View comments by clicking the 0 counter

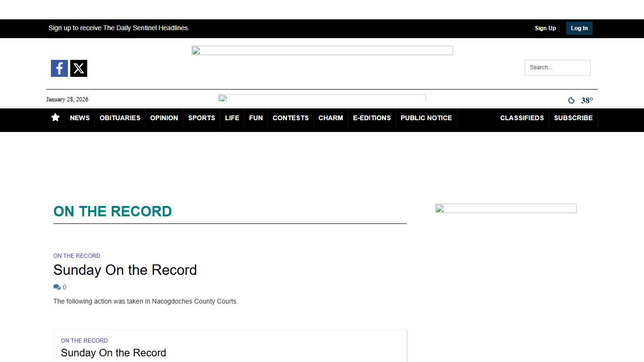click(64, 287)
